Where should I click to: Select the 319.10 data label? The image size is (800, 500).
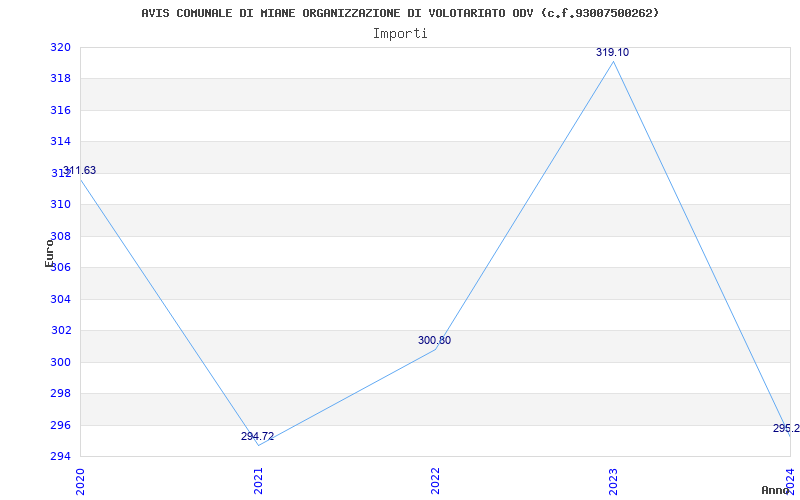(x=612, y=52)
